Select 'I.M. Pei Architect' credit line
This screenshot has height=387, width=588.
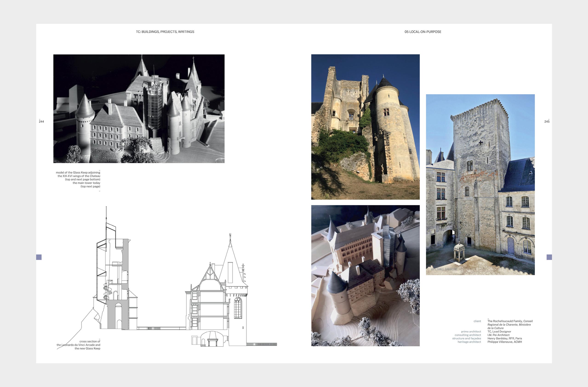click(x=498, y=335)
